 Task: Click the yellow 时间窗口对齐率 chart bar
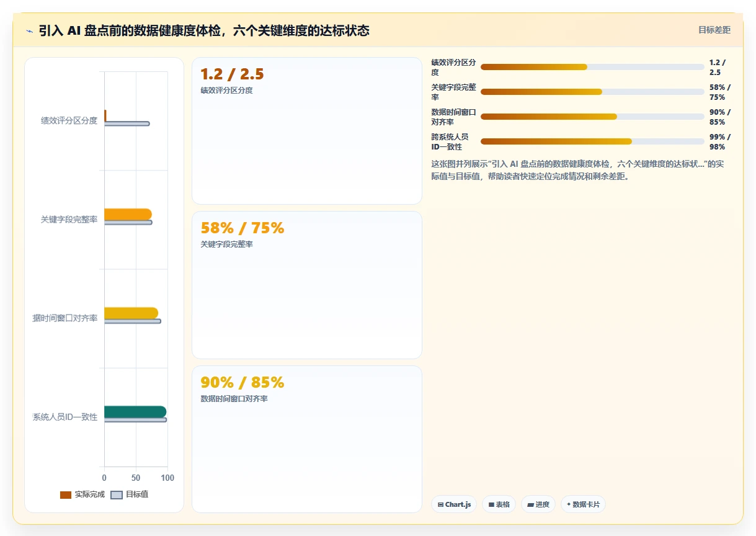[131, 313]
